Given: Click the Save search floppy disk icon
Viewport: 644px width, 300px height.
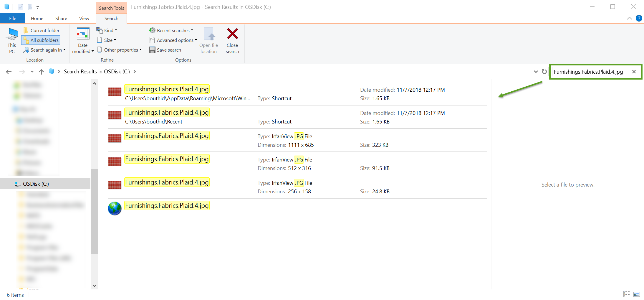Looking at the screenshot, I should pyautogui.click(x=152, y=50).
